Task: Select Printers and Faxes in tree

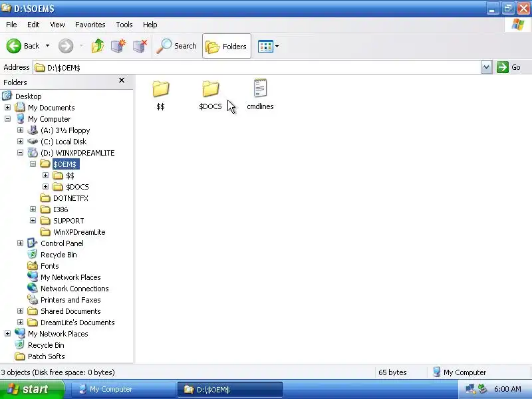Action: [x=70, y=300]
